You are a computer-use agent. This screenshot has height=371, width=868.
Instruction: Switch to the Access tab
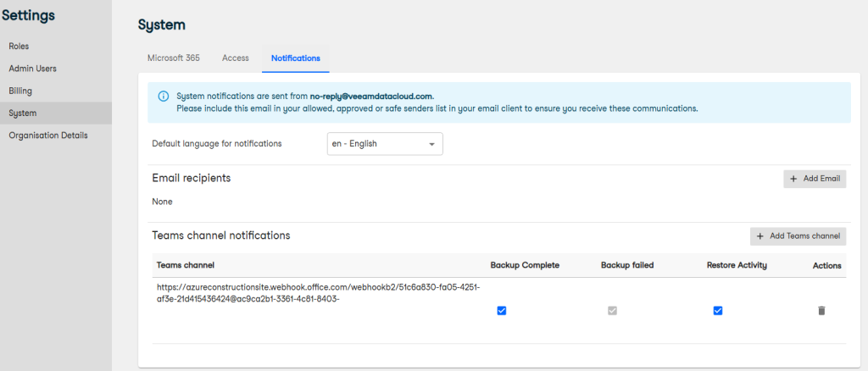(x=236, y=58)
